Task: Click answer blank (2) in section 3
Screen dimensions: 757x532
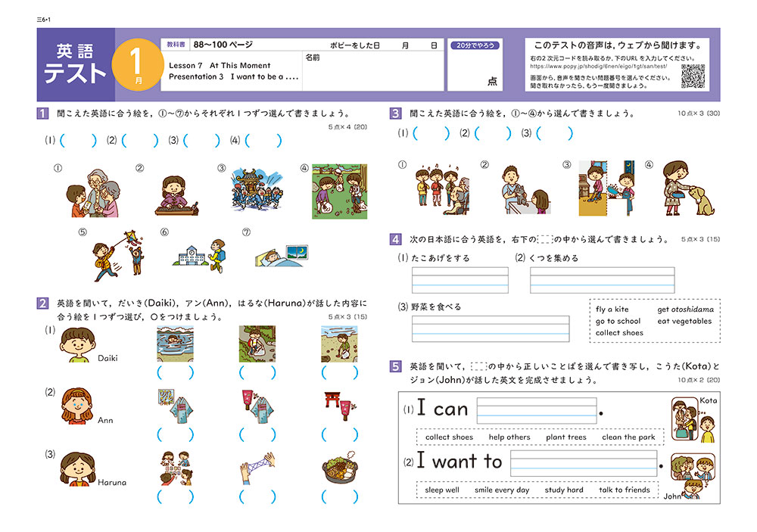Action: (493, 133)
